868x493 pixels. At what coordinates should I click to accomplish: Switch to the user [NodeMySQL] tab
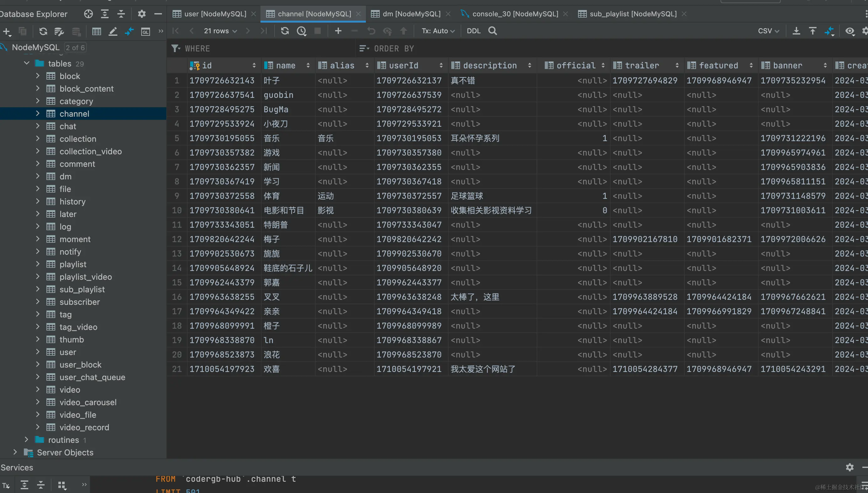(x=215, y=14)
